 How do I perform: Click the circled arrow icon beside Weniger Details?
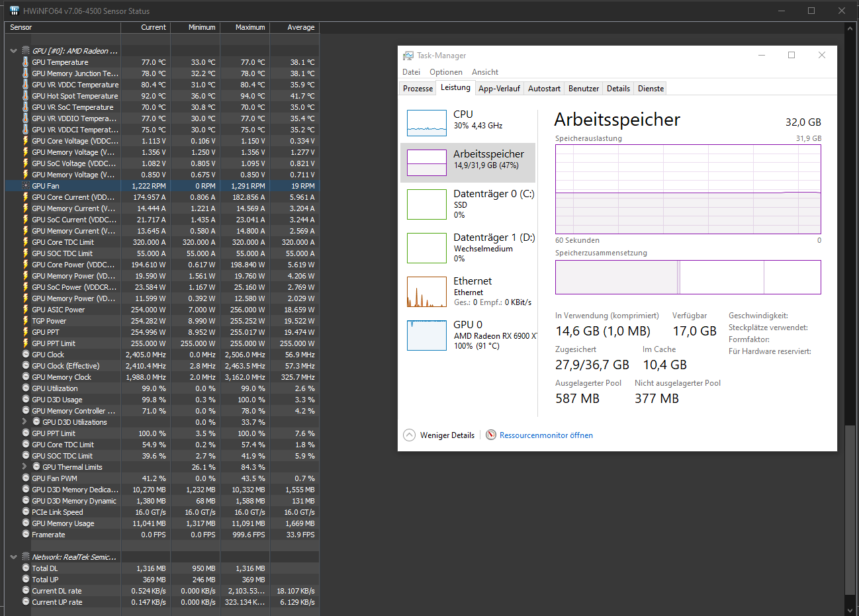(x=410, y=435)
